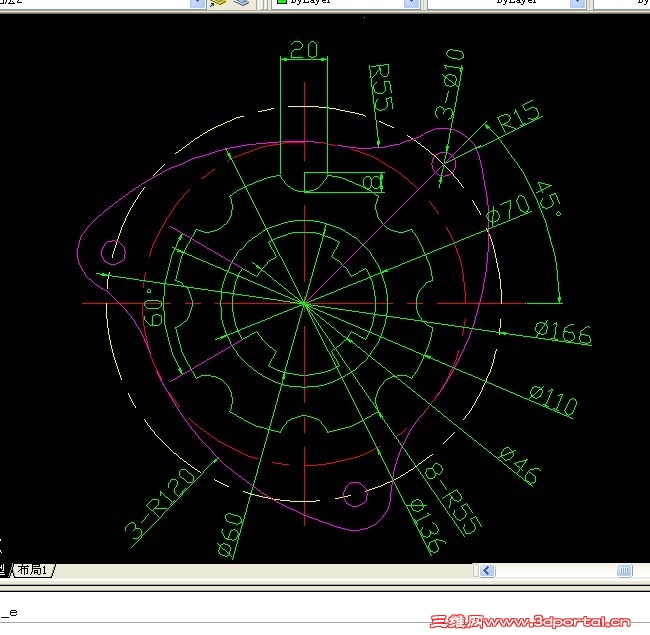The width and height of the screenshot is (650, 635).
Task: Select the R55 leader text at top
Action: [x=381, y=87]
